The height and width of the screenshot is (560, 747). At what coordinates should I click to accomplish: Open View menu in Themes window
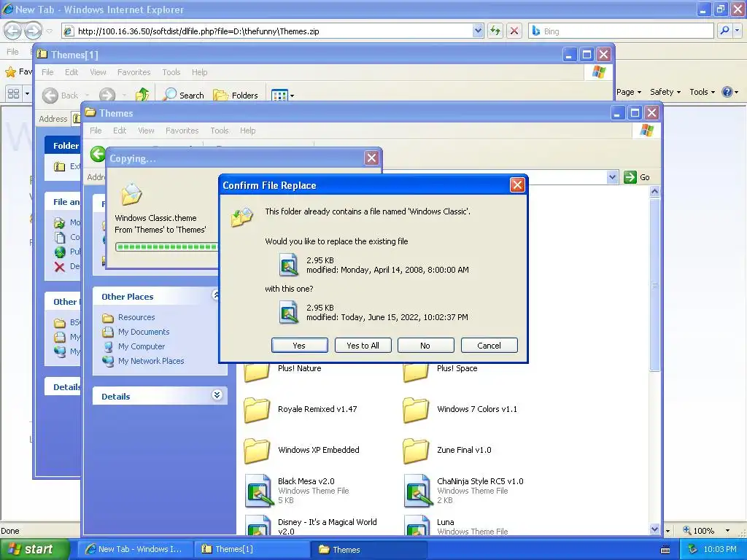(146, 131)
